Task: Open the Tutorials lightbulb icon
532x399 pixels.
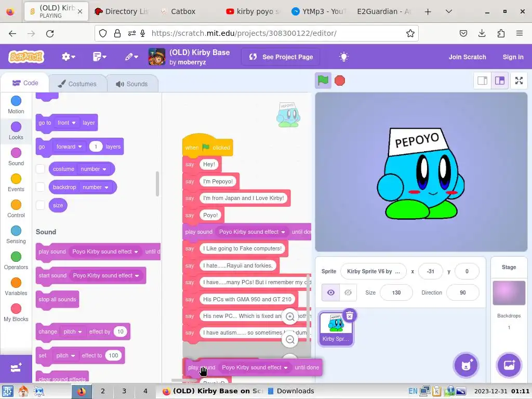Action: [x=344, y=57]
